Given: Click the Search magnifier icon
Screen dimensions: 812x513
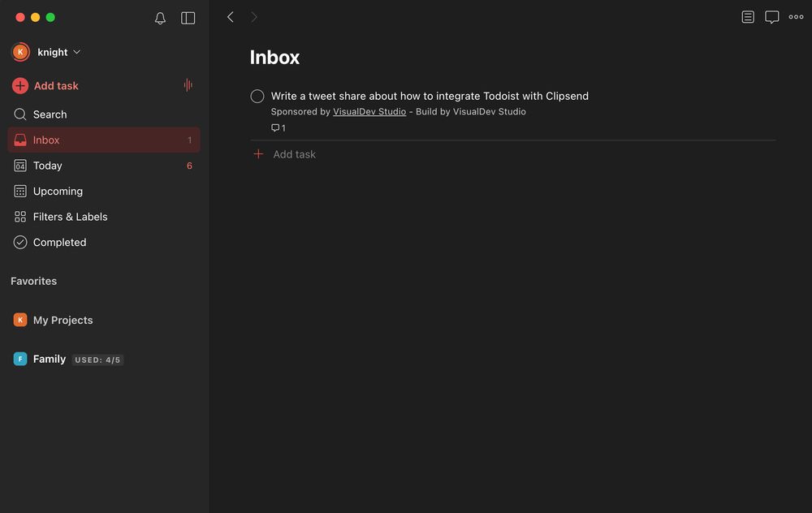Looking at the screenshot, I should click(20, 114).
